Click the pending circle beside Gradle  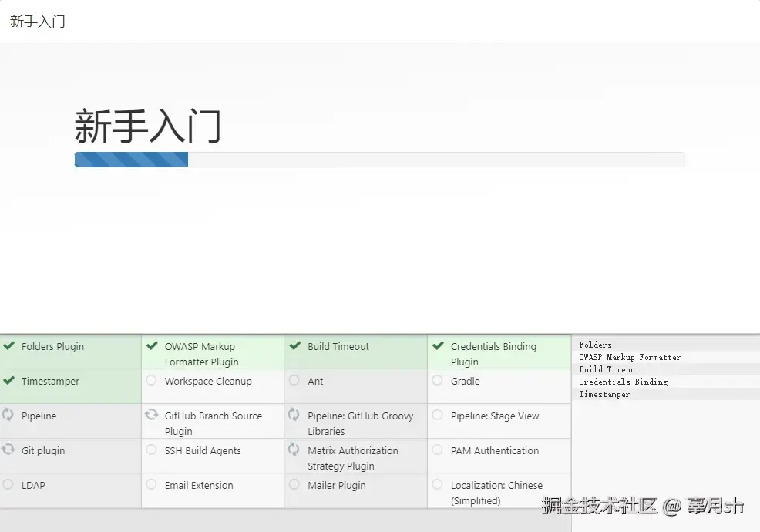coord(437,381)
